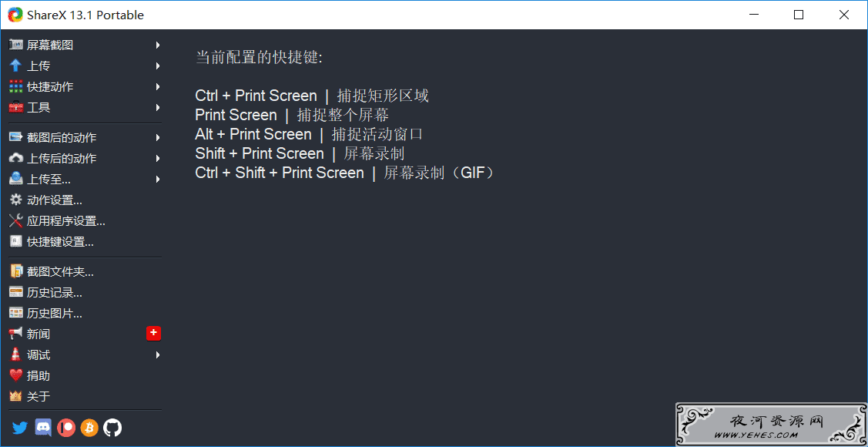Image resolution: width=868 pixels, height=447 pixels.
Task: Click the Bitcoin donation icon
Action: (x=89, y=428)
